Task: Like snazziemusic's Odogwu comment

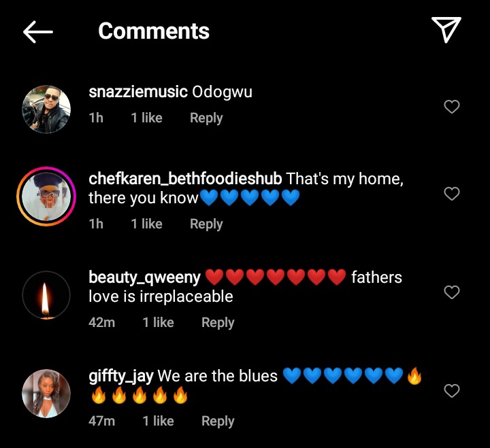Action: click(x=452, y=107)
